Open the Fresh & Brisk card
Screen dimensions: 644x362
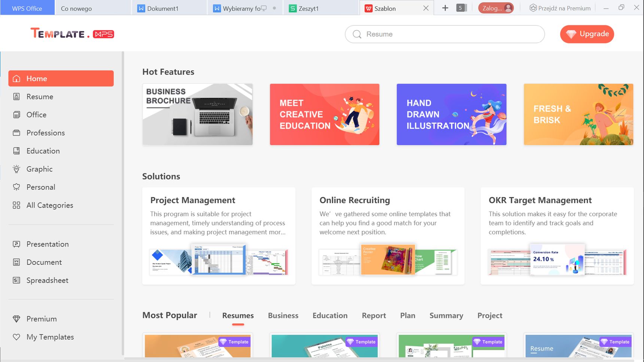click(578, 114)
